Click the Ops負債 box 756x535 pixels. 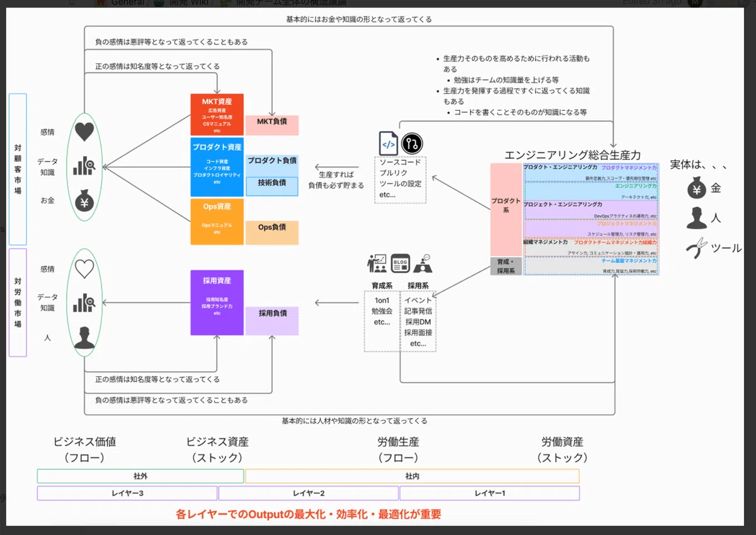[x=272, y=233]
